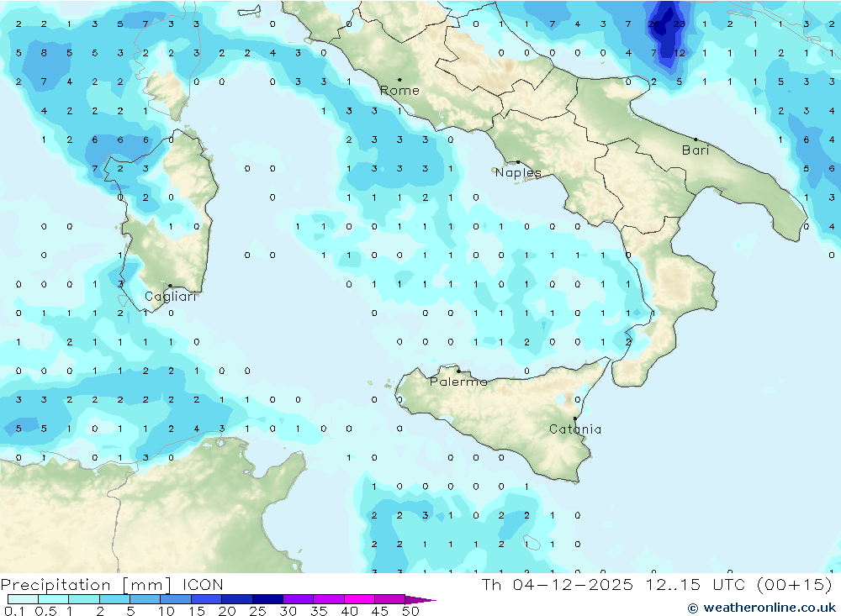Viewport: 841px width, 616px height.
Task: Click the '10' legend scale value
Action: pyautogui.click(x=167, y=611)
